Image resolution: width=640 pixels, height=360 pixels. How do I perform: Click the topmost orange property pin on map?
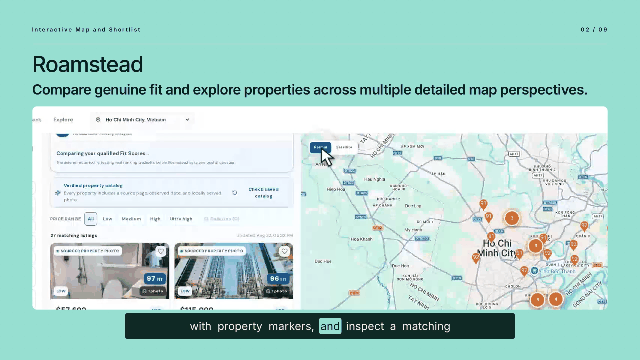click(x=483, y=204)
